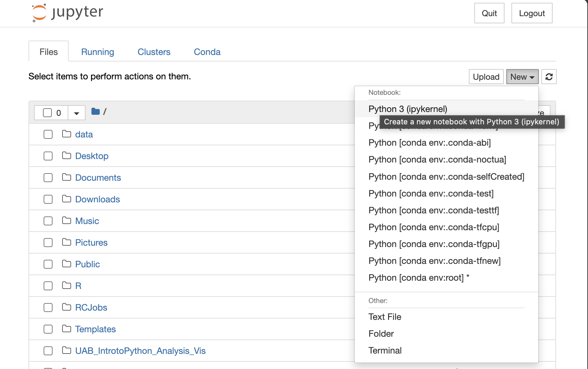Toggle the select-all checkbox in header
The image size is (588, 369).
(x=47, y=113)
